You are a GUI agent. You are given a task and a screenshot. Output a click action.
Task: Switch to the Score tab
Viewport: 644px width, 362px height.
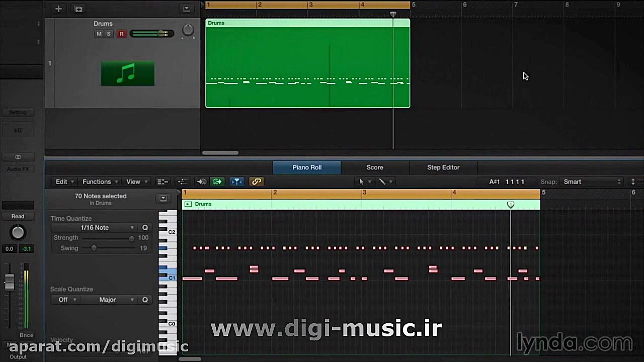[x=375, y=167]
